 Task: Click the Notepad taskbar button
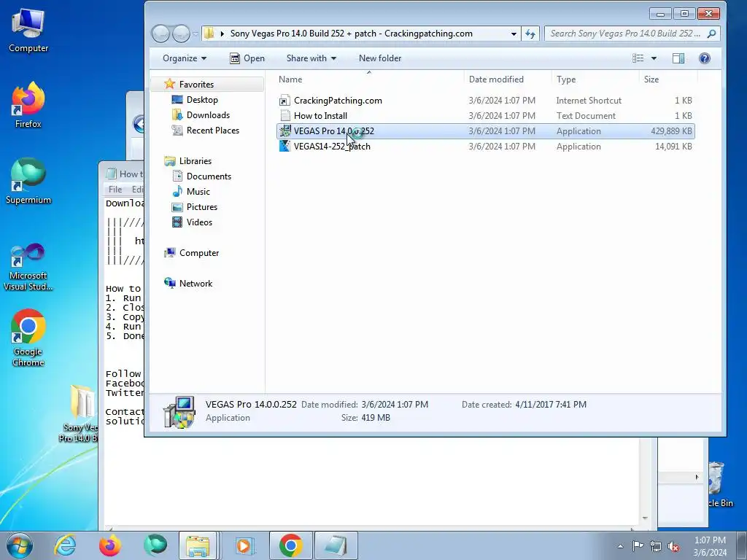[x=336, y=545]
